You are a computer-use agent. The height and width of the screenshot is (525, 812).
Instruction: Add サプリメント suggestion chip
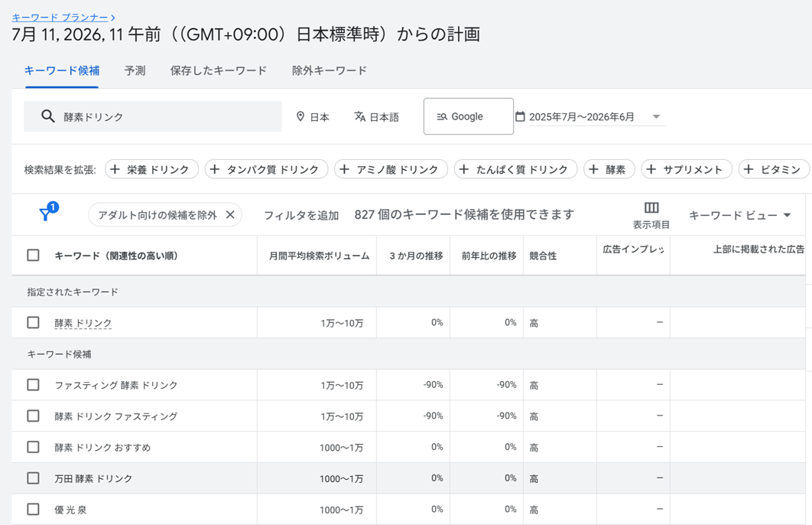coord(687,169)
